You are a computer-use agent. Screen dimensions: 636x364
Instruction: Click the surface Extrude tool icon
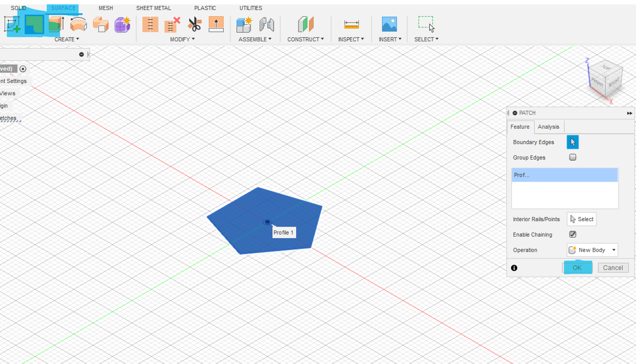(x=56, y=25)
